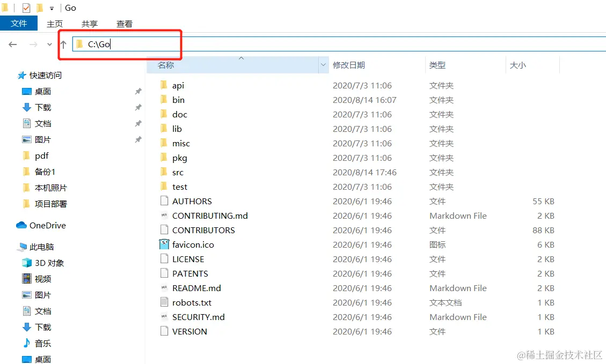Click the new folder quick access icon

39,8
